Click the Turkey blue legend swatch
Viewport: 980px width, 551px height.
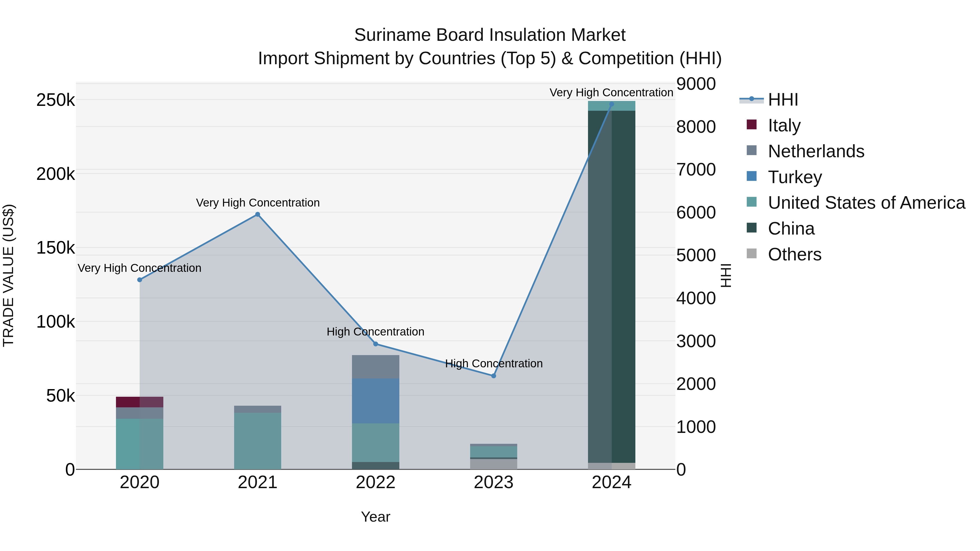pyautogui.click(x=752, y=176)
